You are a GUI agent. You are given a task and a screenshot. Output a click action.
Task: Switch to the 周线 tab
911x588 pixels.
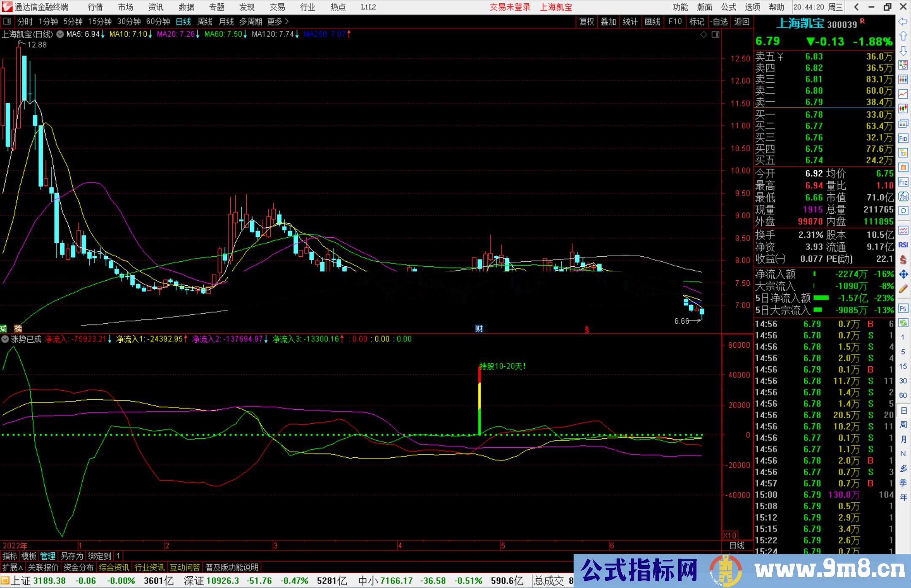(205, 21)
